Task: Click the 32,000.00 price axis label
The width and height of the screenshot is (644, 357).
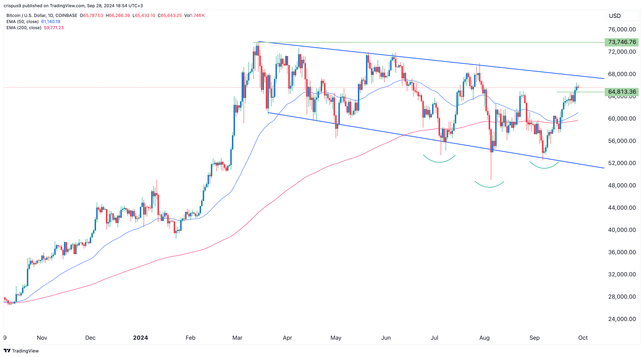Action: tap(622, 274)
